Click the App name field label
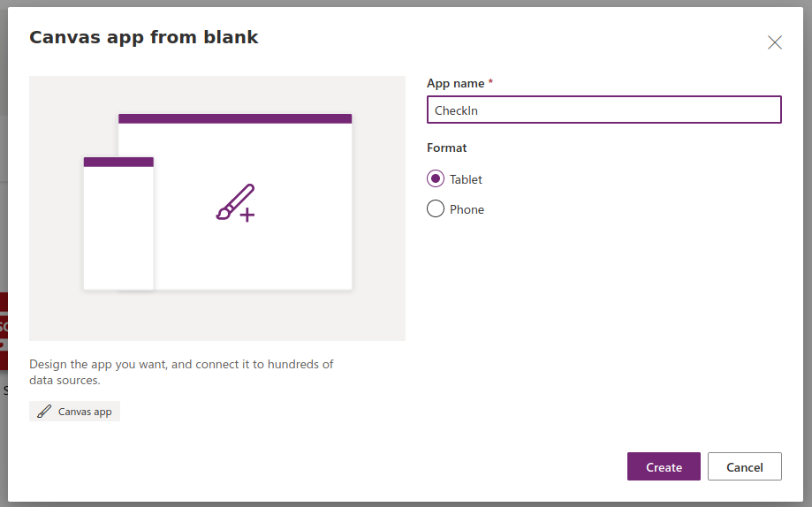Image resolution: width=812 pixels, height=507 pixels. point(456,83)
